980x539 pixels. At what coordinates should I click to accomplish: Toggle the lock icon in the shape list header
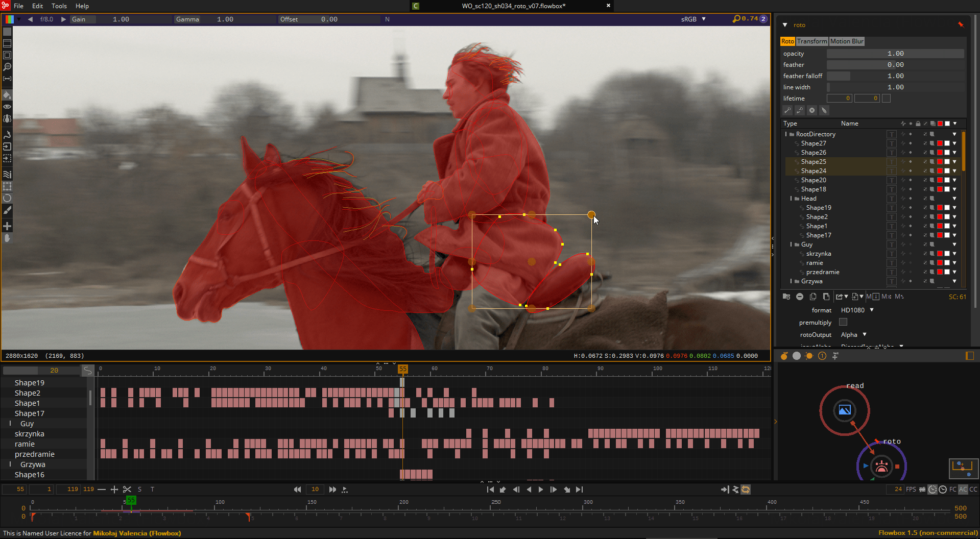(918, 123)
